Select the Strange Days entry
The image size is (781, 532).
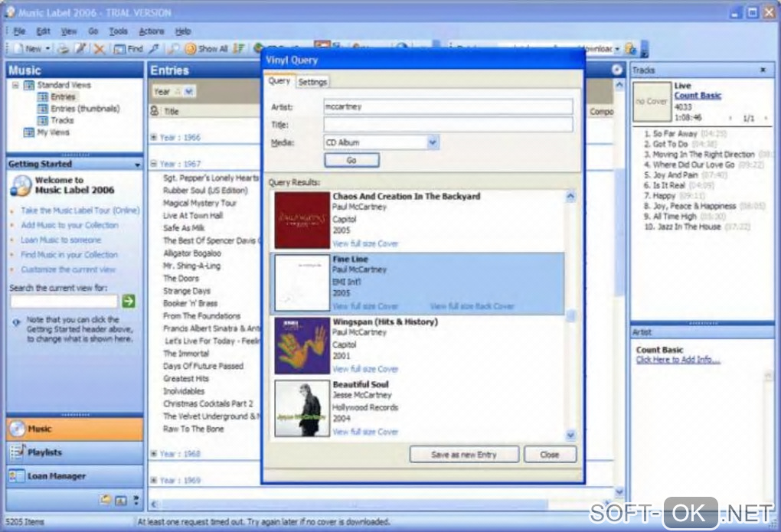187,291
